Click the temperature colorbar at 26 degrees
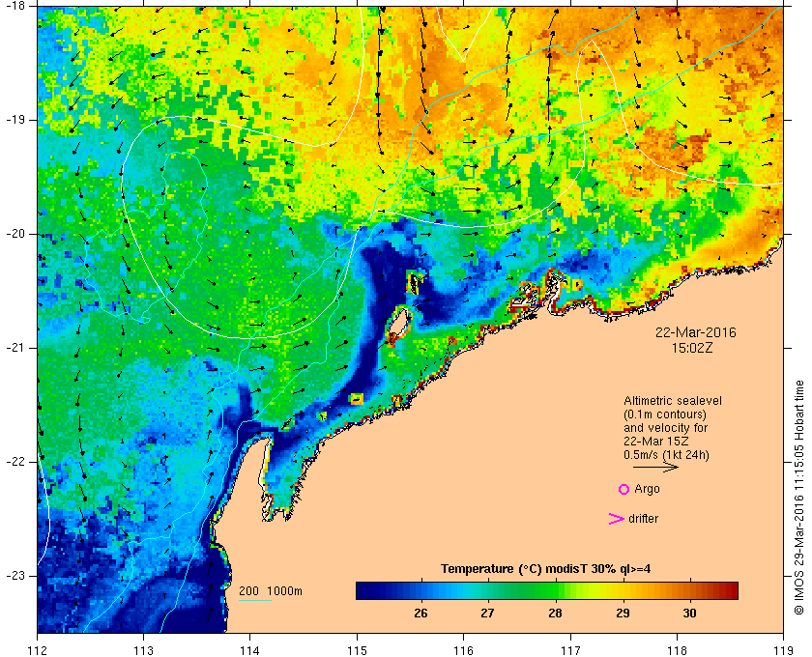This screenshot has height=657, width=812. pos(421,590)
